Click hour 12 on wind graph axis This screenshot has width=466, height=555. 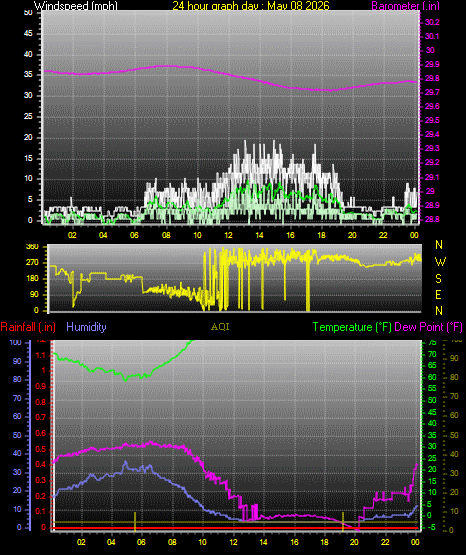pyautogui.click(x=228, y=235)
